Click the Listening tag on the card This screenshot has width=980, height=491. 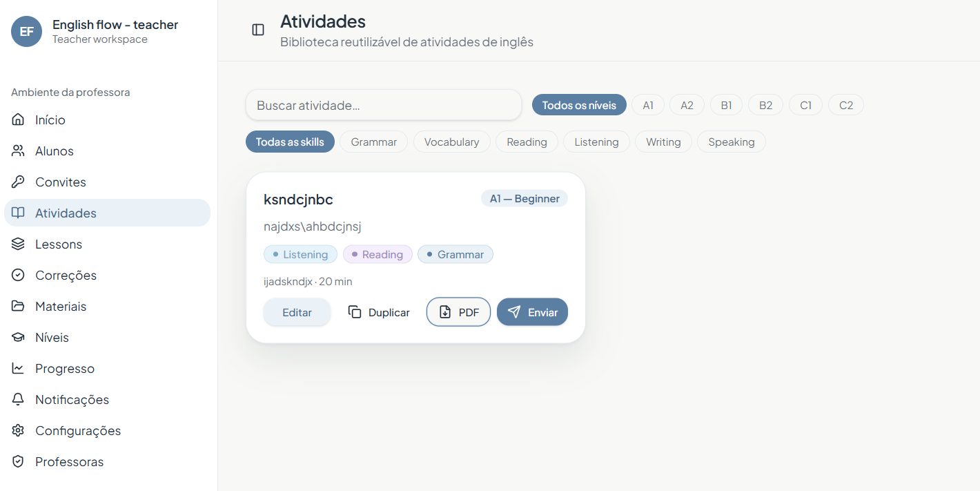coord(300,254)
